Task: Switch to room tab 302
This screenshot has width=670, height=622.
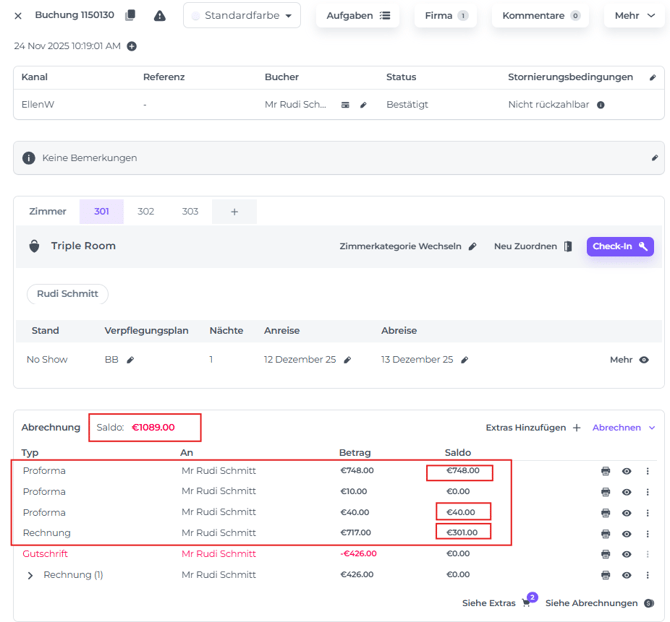Action: tap(146, 212)
